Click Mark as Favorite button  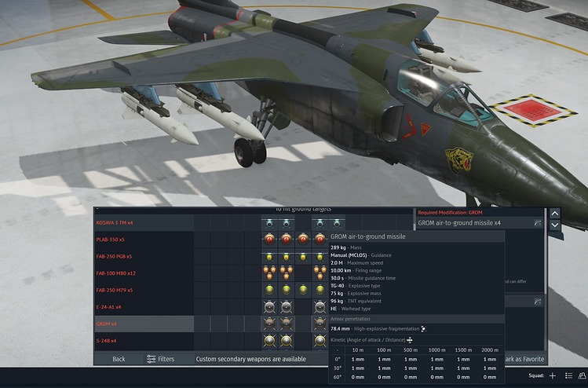(x=524, y=359)
